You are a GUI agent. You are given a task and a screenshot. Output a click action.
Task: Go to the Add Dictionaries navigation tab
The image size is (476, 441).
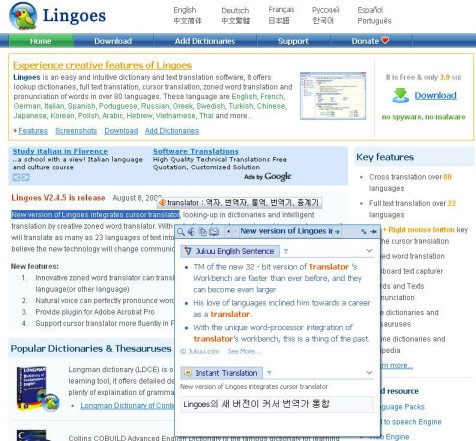point(205,41)
